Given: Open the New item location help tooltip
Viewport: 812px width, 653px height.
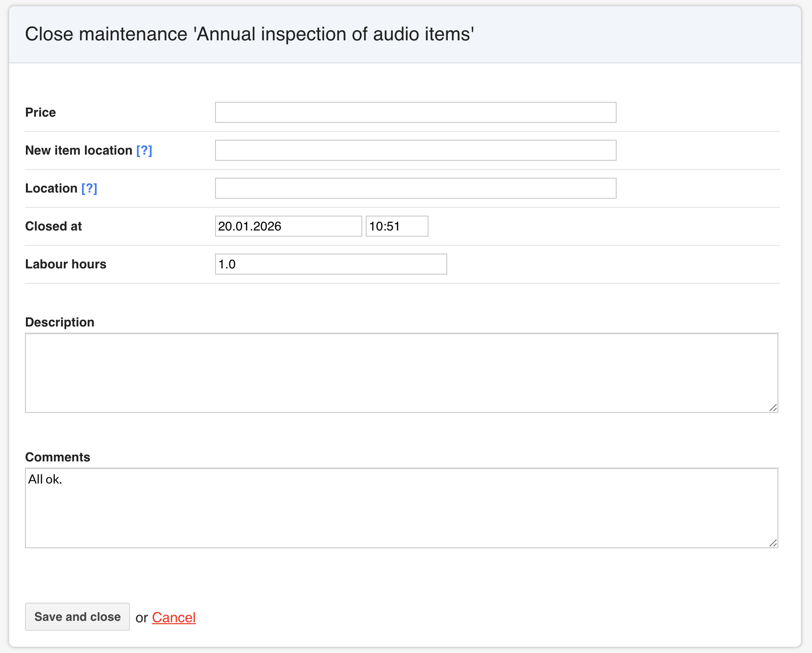Looking at the screenshot, I should 144,151.
